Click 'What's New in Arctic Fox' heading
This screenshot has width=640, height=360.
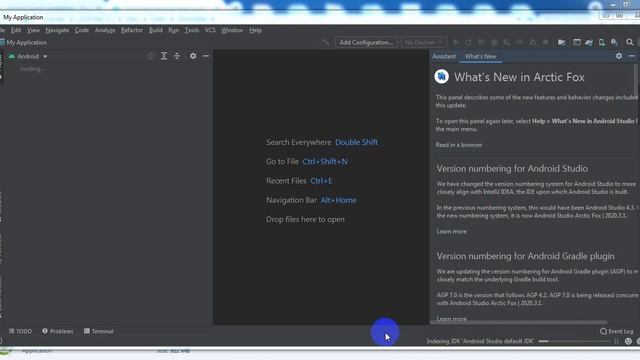tap(519, 77)
